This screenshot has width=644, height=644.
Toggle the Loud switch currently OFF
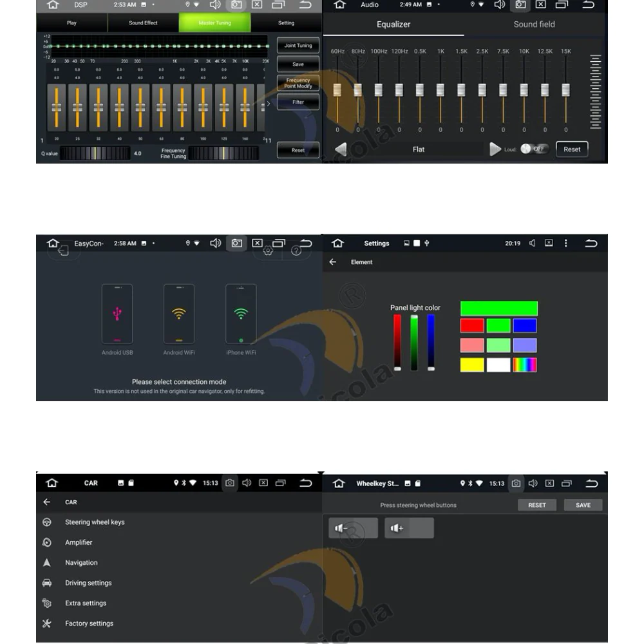[533, 149]
